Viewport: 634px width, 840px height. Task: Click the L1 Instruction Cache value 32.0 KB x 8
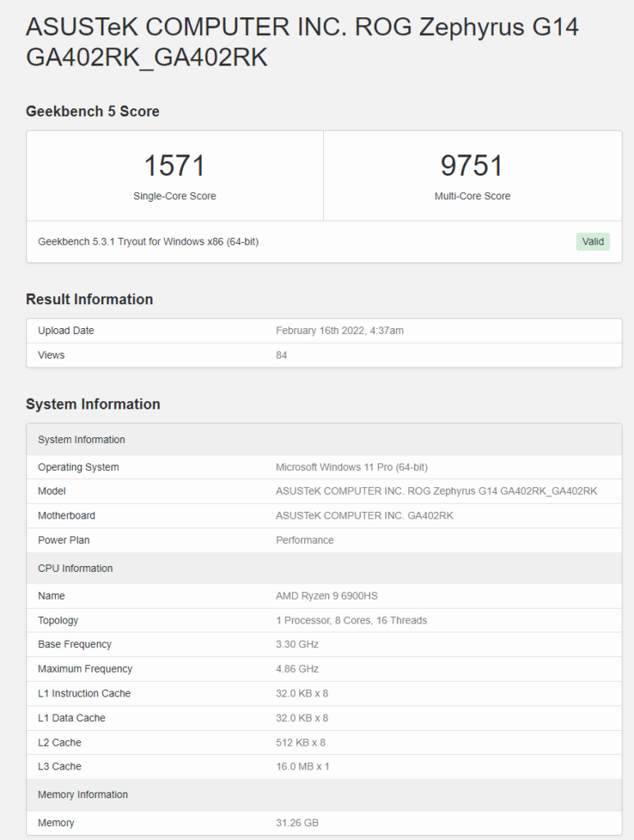pyautogui.click(x=302, y=694)
